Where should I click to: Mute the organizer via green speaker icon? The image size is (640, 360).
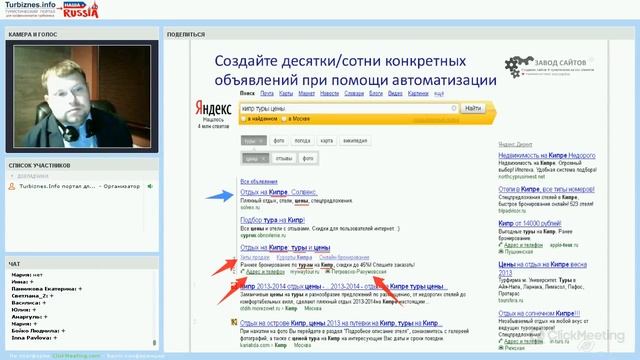pos(150,186)
